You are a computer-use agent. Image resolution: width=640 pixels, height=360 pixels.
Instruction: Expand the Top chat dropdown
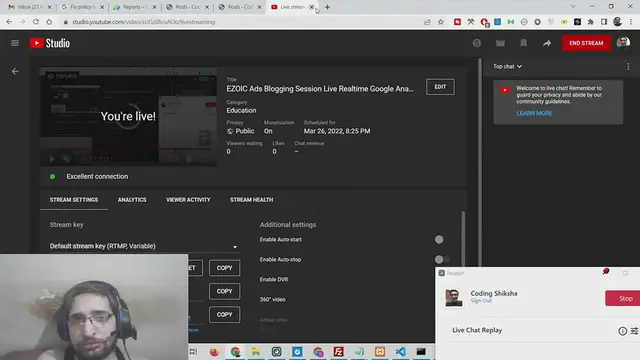[x=507, y=66]
